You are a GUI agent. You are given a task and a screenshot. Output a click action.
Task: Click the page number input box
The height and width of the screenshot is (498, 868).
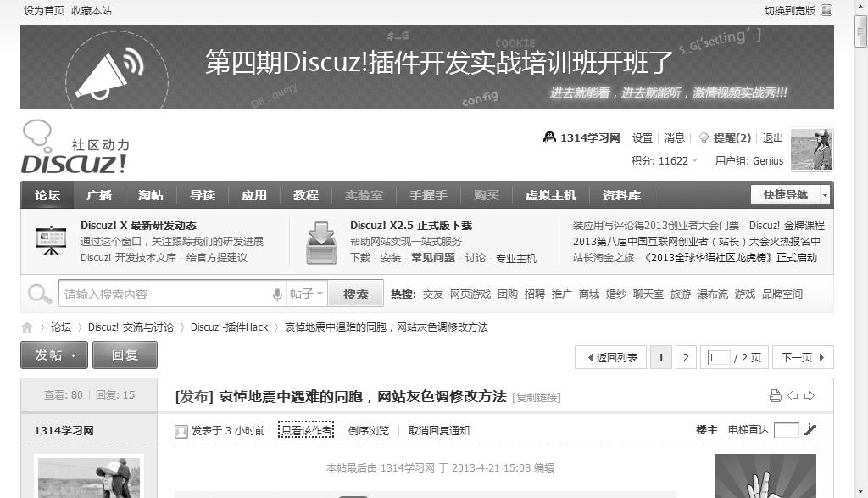(x=719, y=358)
